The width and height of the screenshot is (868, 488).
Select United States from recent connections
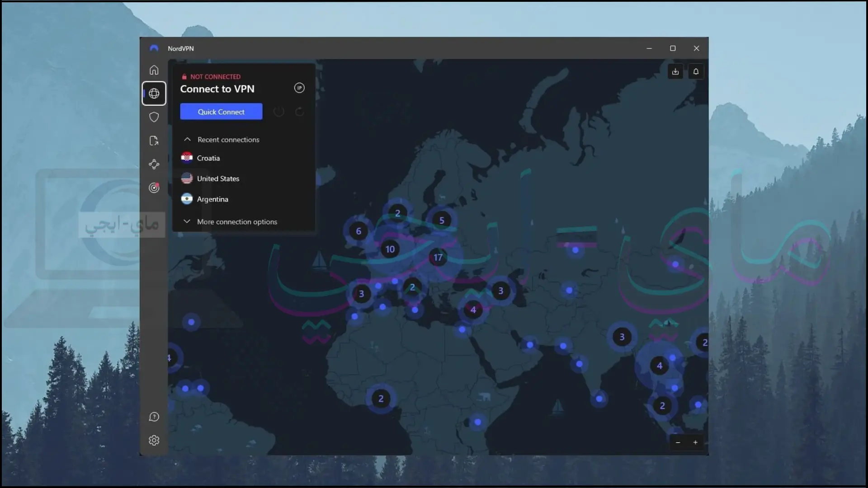pyautogui.click(x=218, y=178)
